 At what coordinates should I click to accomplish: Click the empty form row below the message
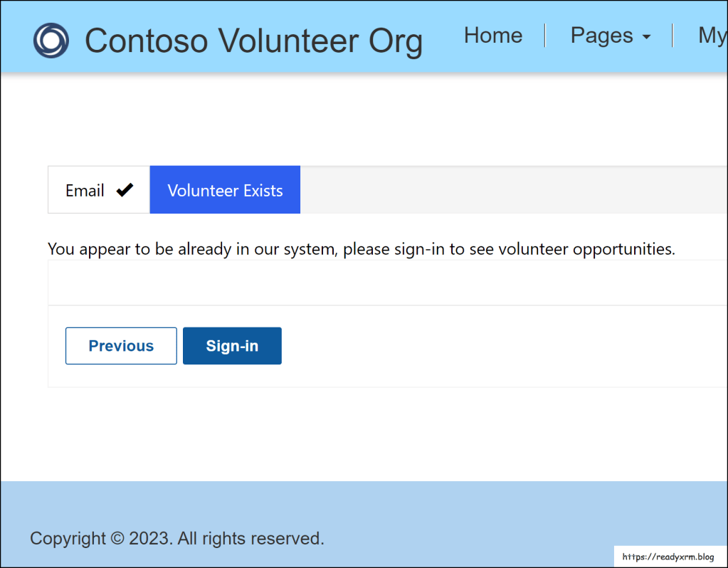click(384, 283)
